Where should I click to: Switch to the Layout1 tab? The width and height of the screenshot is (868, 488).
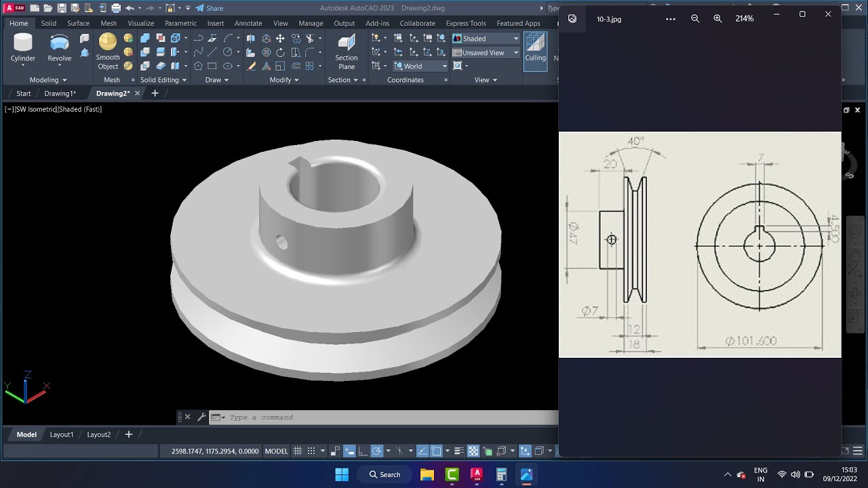[62, 434]
